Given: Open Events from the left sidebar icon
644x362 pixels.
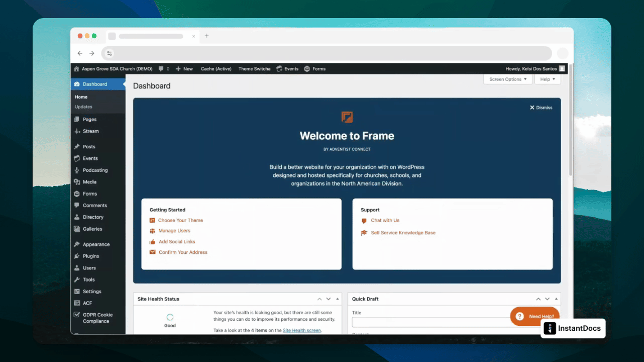Looking at the screenshot, I should [77, 158].
